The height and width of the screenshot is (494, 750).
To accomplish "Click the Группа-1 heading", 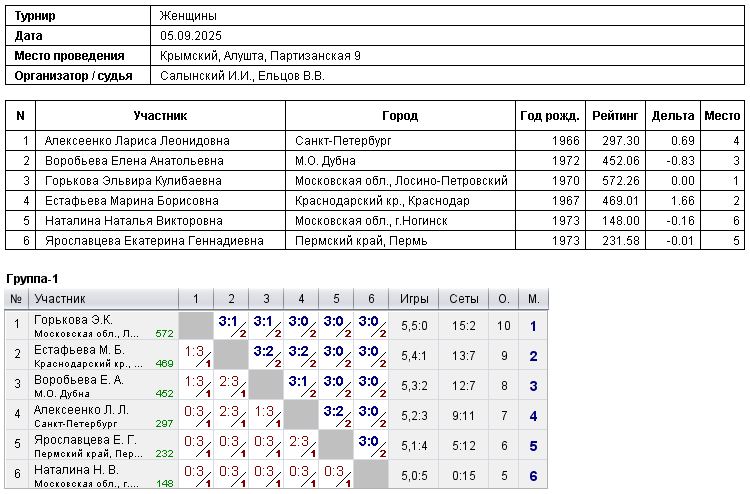I will tap(34, 277).
